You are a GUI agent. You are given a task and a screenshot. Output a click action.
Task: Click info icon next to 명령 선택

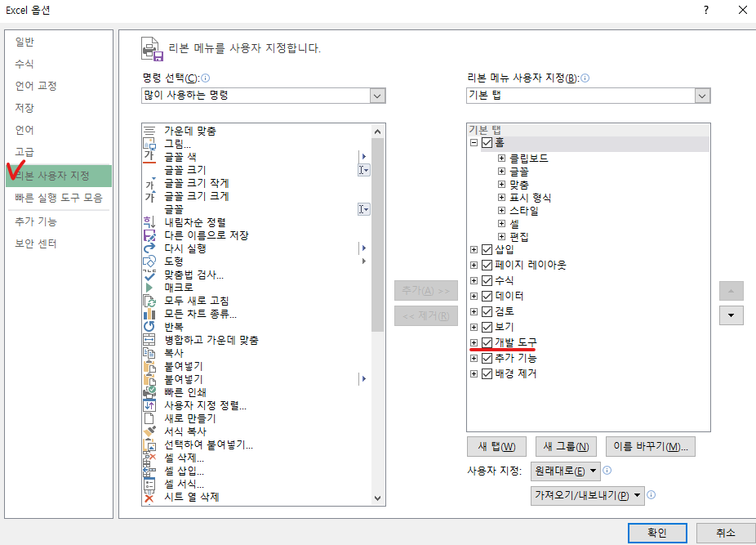point(206,78)
